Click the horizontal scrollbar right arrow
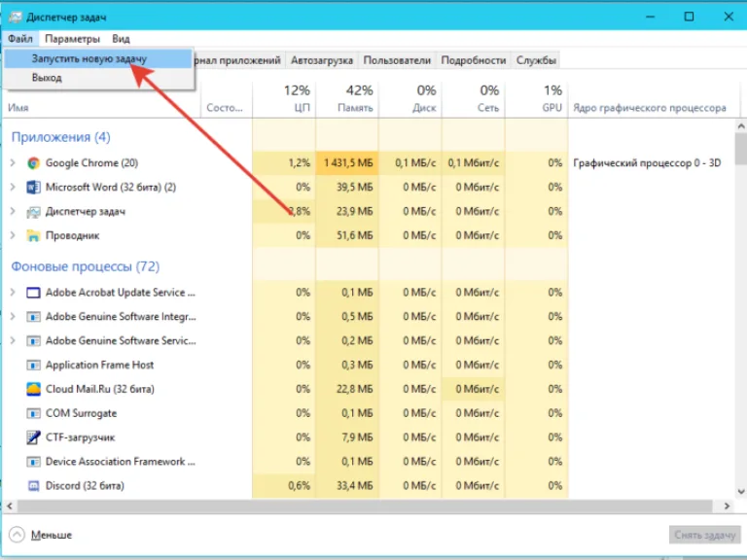Screen dimensions: 747x560 coord(727,506)
